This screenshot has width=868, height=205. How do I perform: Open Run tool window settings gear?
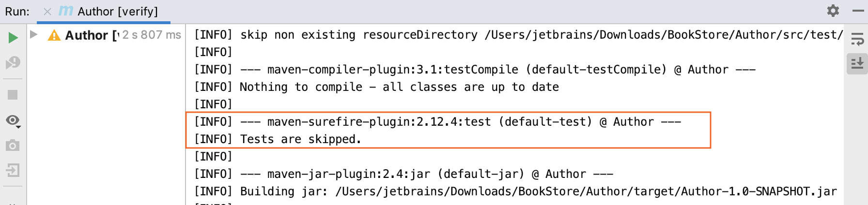tap(833, 11)
